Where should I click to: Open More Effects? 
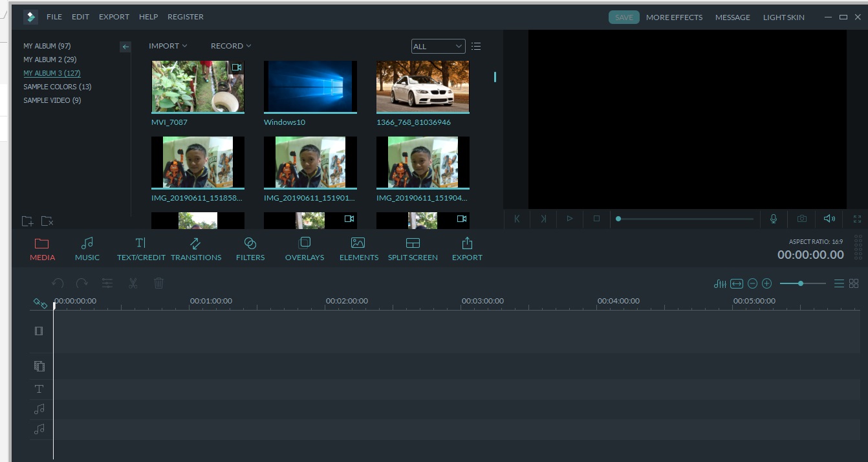(674, 17)
